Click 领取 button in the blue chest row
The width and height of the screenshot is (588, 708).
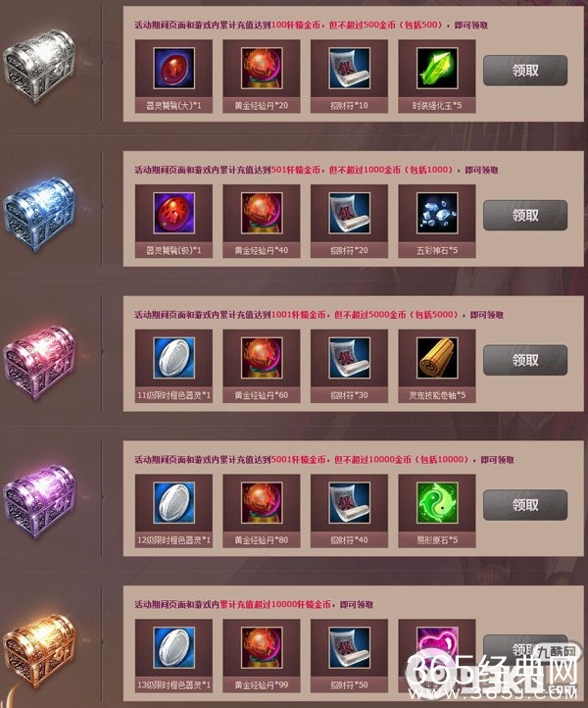point(525,216)
